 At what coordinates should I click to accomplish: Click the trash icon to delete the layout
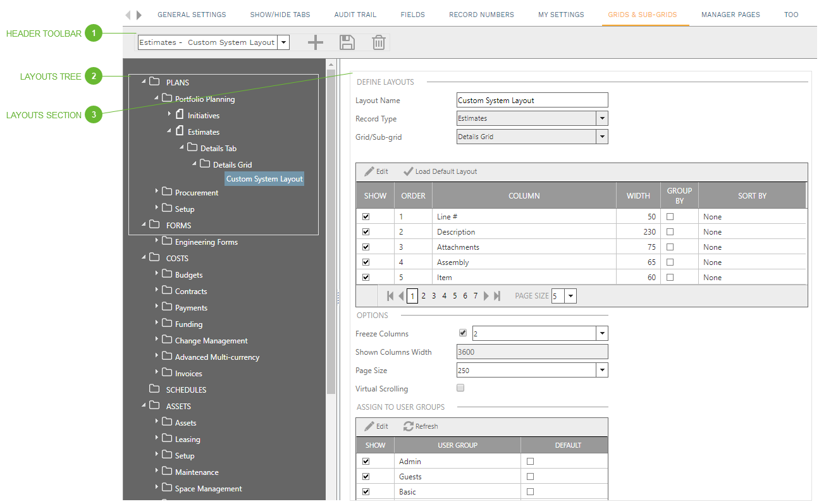click(x=378, y=42)
